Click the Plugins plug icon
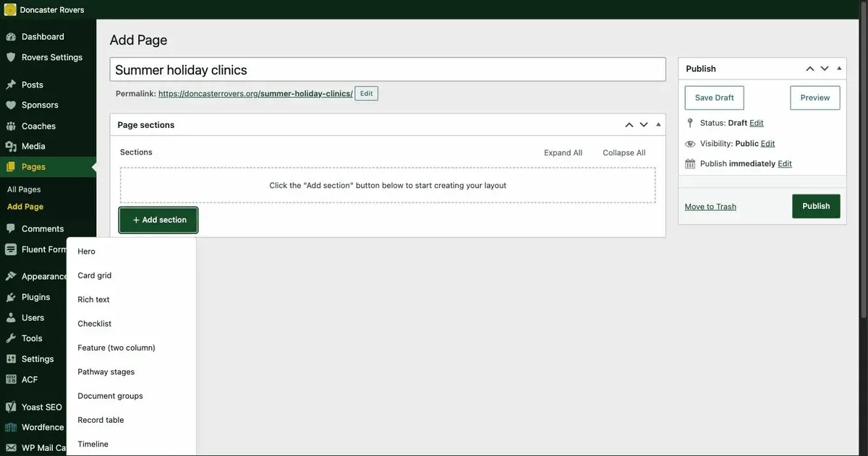868x456 pixels. [x=11, y=297]
